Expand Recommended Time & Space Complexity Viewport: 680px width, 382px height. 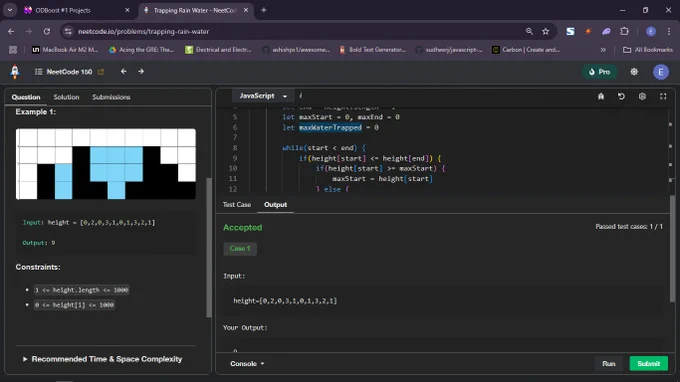[x=102, y=359]
